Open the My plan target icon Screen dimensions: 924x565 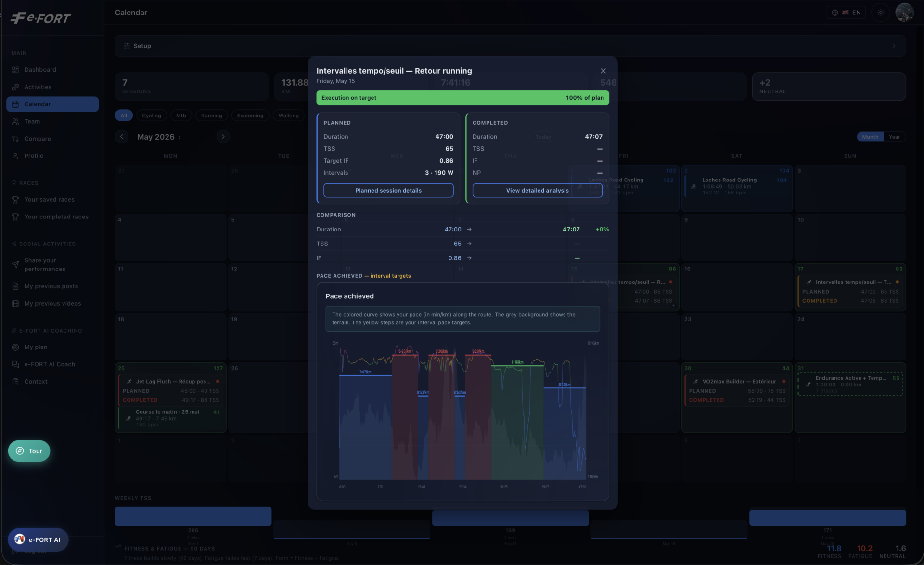(x=15, y=347)
